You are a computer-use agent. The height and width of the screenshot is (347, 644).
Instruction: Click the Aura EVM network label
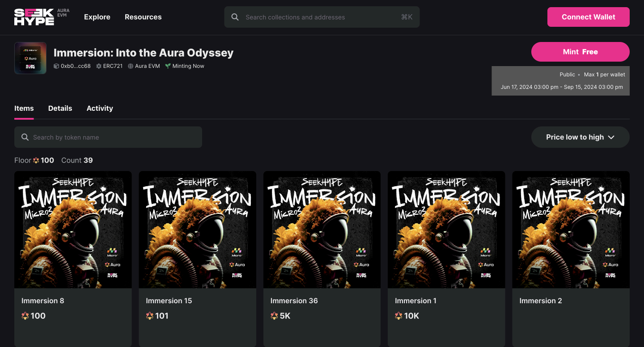(x=148, y=66)
